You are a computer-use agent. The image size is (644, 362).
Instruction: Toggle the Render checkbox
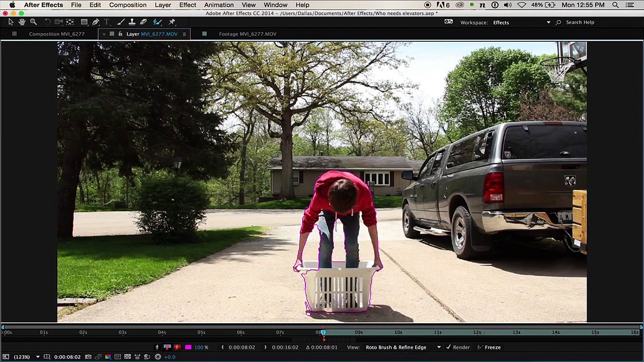click(448, 347)
